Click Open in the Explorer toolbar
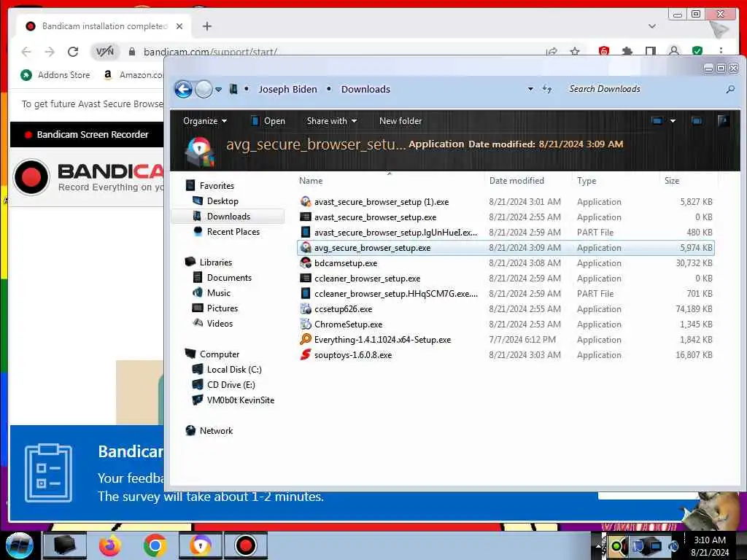Screen dimensions: 747x560 268,121
